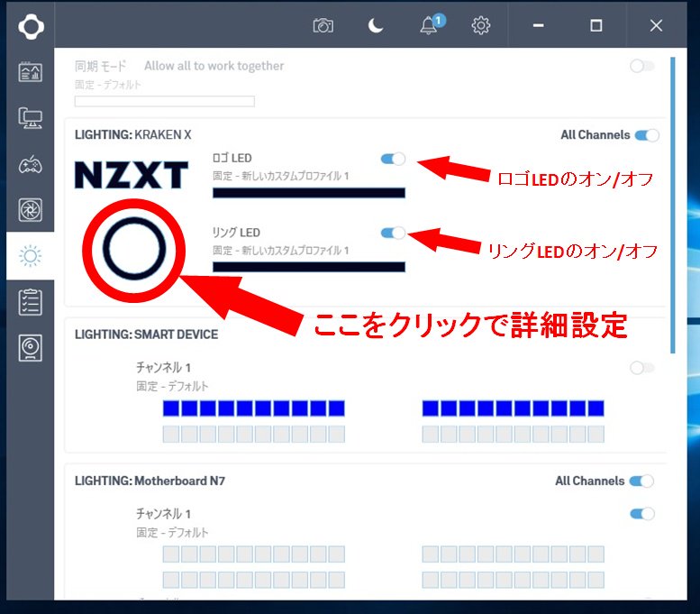Click 'LIGHTING: KRAKEN X' heading

pos(133,134)
